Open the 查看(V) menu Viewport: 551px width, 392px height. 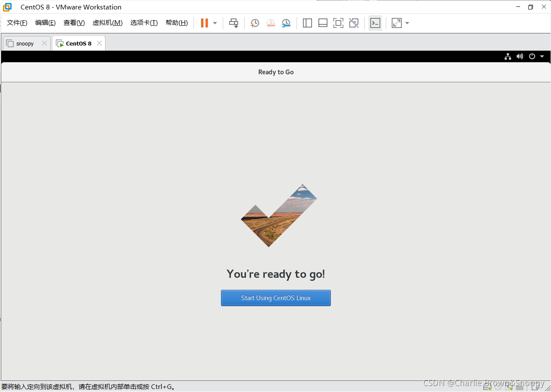(x=74, y=23)
